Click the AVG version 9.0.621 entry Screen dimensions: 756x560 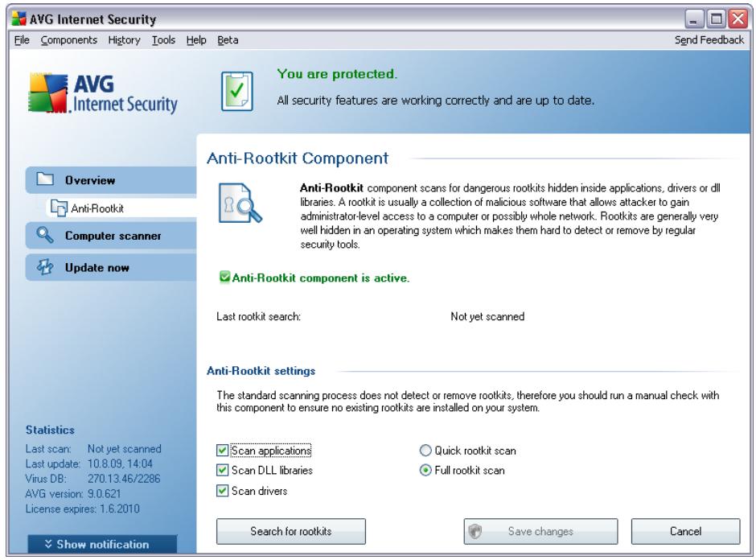tap(73, 493)
